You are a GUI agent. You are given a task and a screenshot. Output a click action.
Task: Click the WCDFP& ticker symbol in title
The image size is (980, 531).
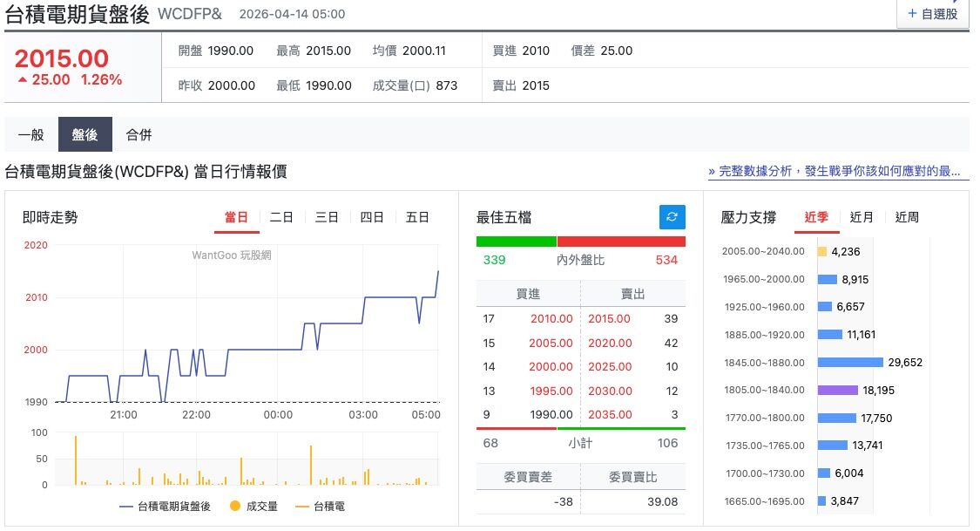tap(190, 14)
